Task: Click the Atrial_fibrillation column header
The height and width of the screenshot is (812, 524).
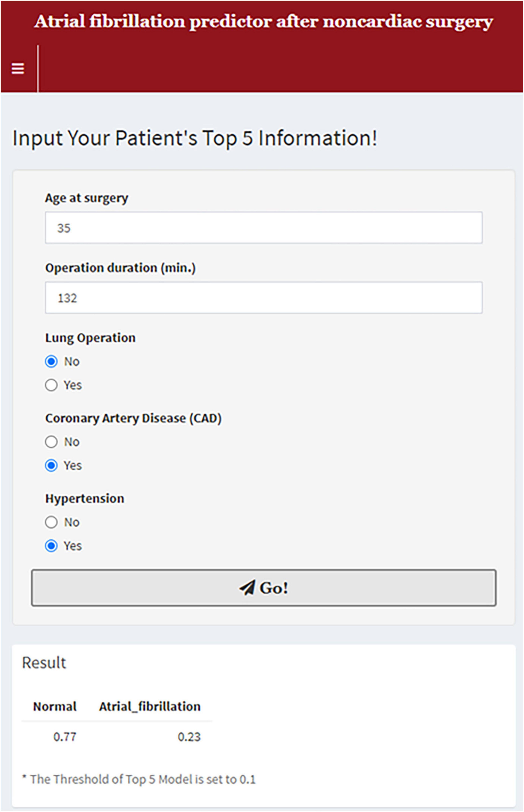Action: (150, 706)
